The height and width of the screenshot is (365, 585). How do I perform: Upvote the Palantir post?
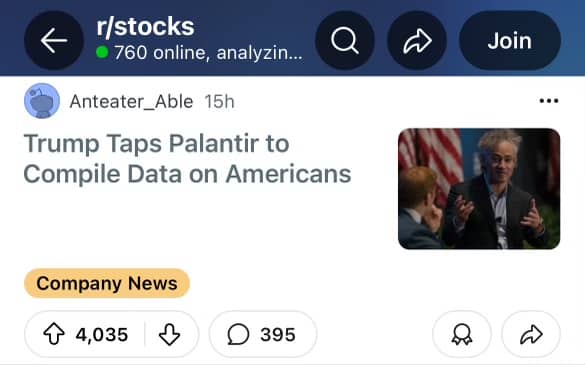pos(54,334)
